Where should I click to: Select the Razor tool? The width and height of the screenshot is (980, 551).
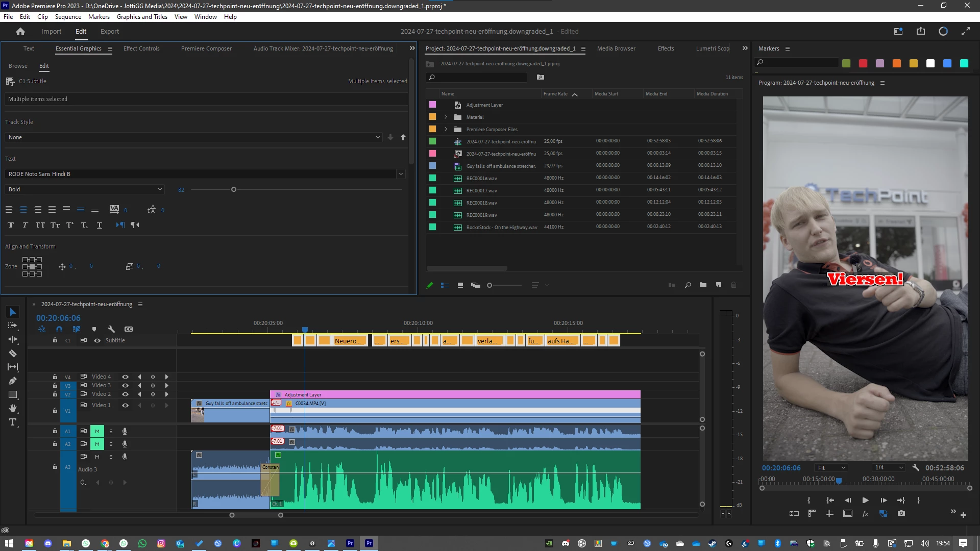point(13,353)
